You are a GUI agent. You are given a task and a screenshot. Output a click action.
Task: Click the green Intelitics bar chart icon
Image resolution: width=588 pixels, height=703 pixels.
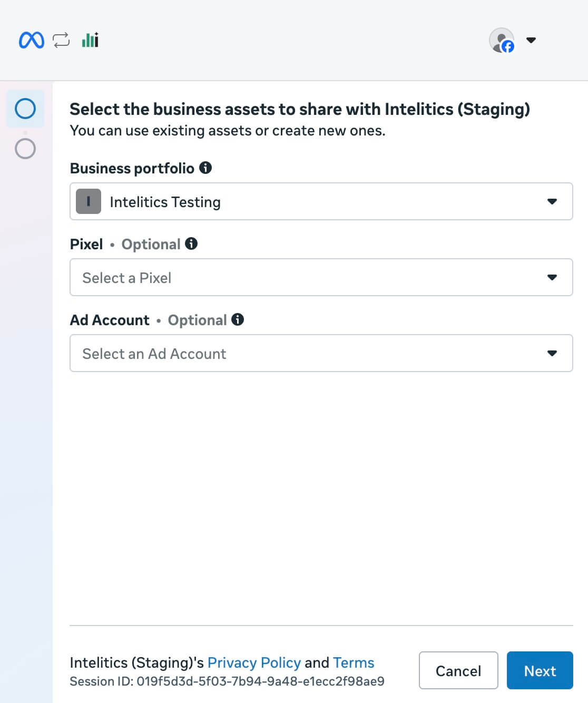[x=90, y=40]
